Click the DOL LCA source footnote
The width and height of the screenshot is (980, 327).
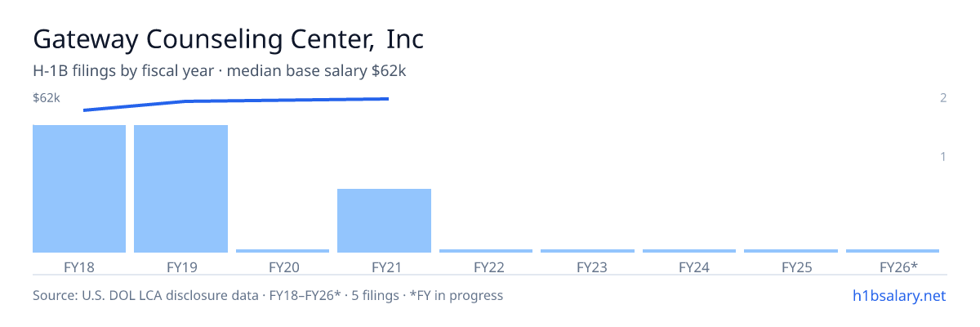pyautogui.click(x=268, y=295)
